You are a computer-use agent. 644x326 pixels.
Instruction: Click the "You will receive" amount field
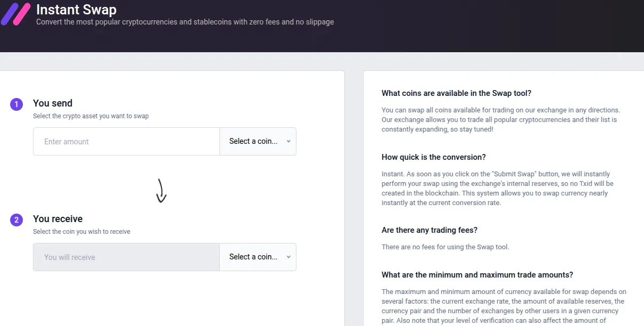point(127,257)
